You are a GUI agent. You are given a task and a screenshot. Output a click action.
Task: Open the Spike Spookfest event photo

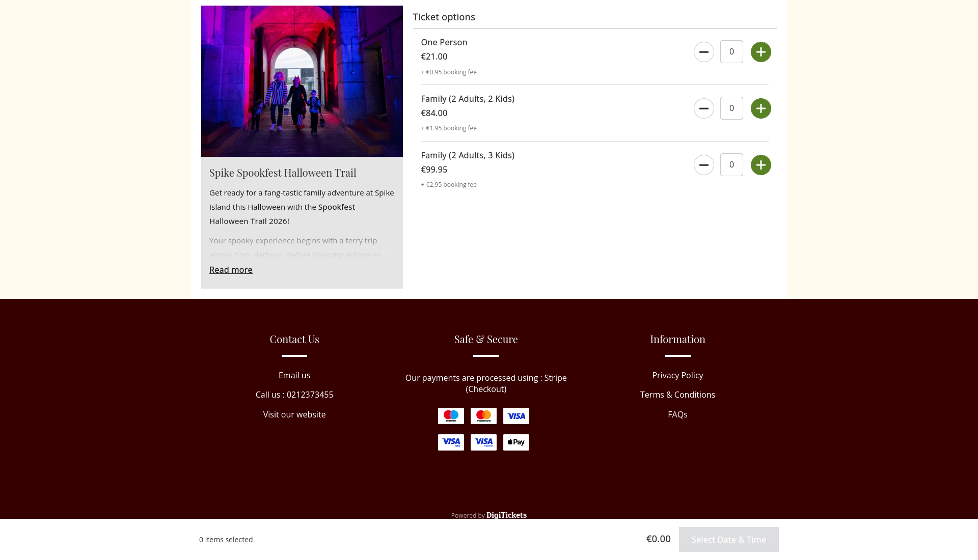click(x=302, y=81)
